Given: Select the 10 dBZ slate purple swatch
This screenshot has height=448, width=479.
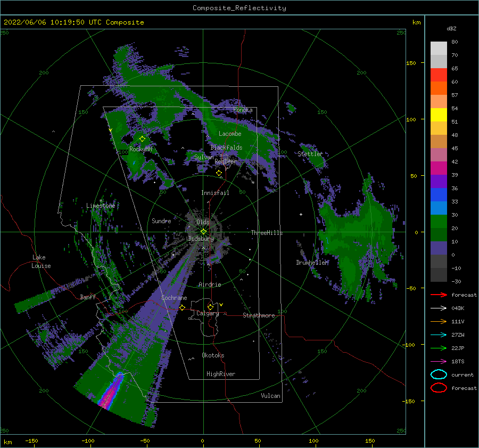Looking at the screenshot, I should coord(439,248).
